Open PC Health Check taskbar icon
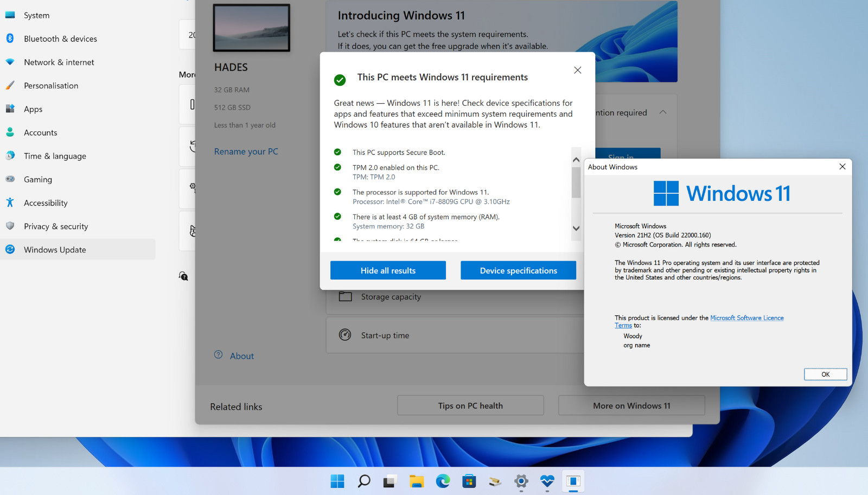This screenshot has height=495, width=868. coord(547,481)
